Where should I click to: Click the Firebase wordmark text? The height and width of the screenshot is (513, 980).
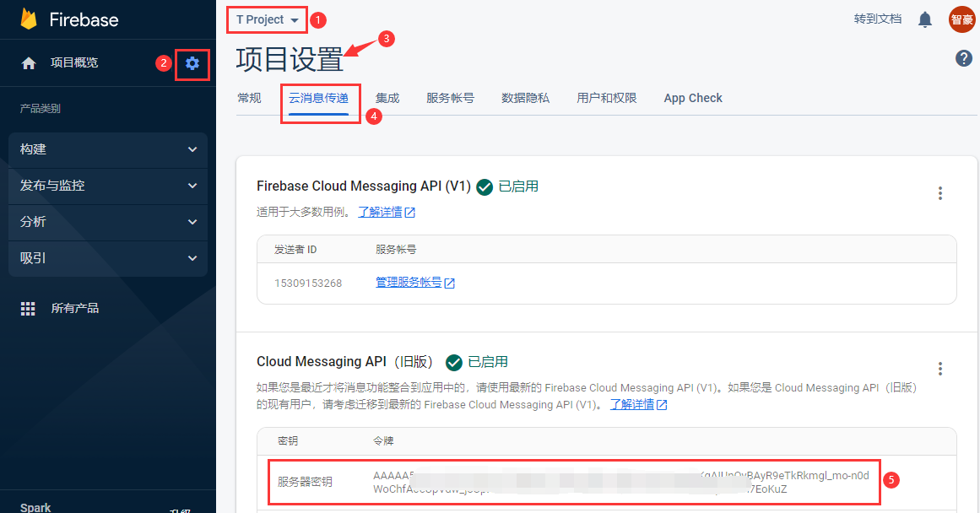(84, 20)
